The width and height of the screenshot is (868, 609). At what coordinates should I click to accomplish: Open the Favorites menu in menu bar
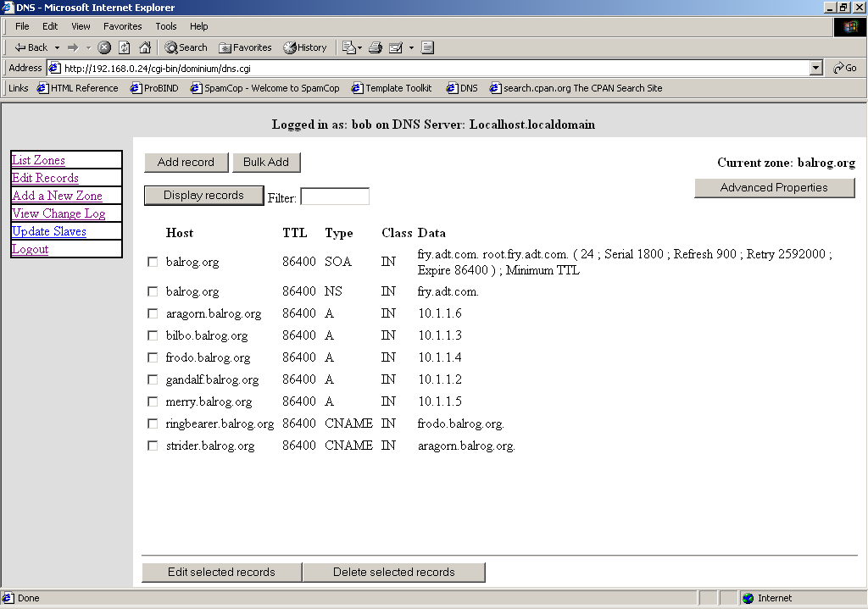pyautogui.click(x=123, y=26)
